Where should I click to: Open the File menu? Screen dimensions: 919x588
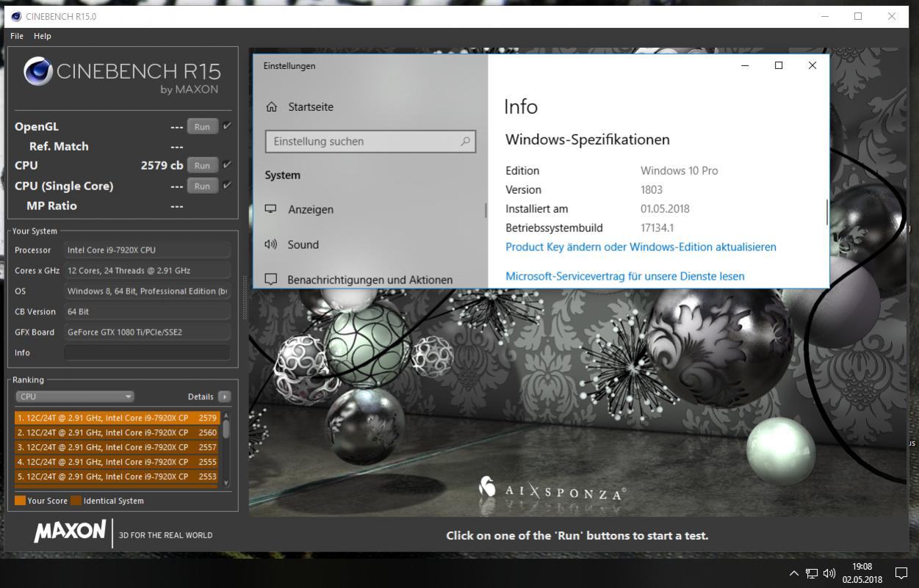pos(17,36)
